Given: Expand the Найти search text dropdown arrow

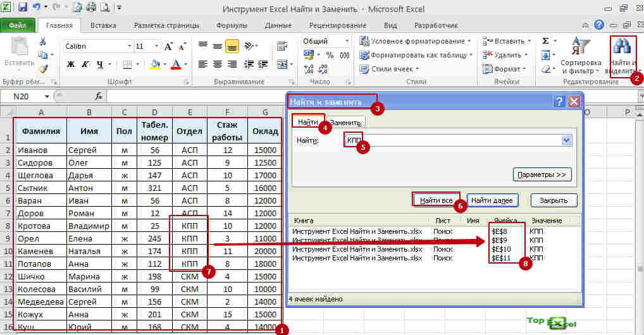Looking at the screenshot, I should 566,140.
